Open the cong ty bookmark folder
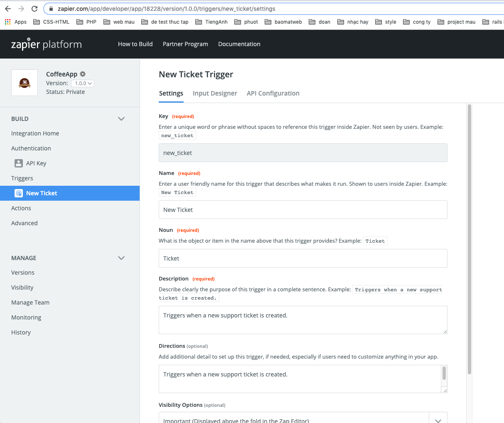 click(417, 22)
